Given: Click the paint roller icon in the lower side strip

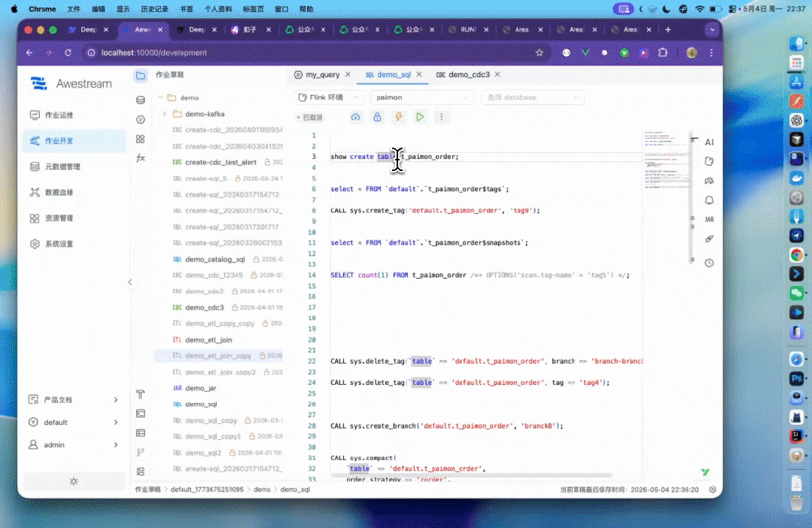Looking at the screenshot, I should tap(140, 395).
